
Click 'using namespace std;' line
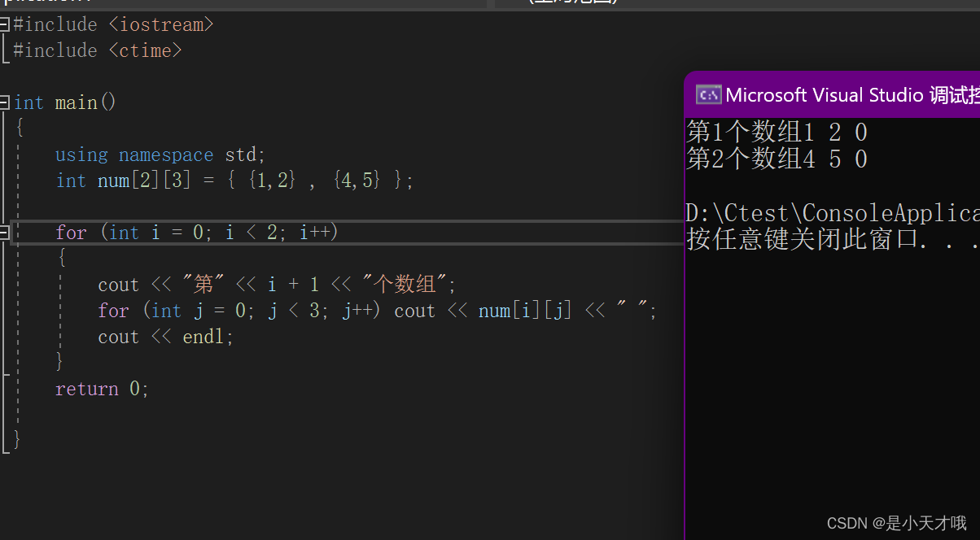[160, 155]
